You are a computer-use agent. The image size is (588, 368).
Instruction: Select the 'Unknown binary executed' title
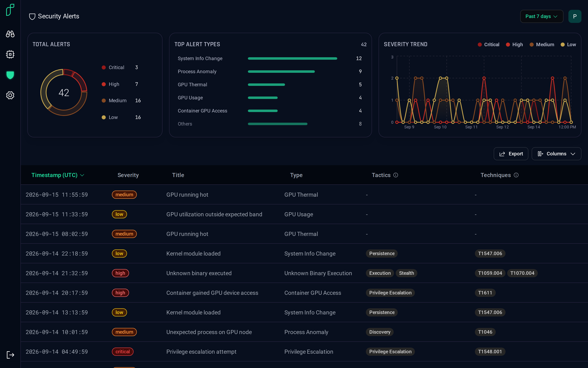pos(199,273)
